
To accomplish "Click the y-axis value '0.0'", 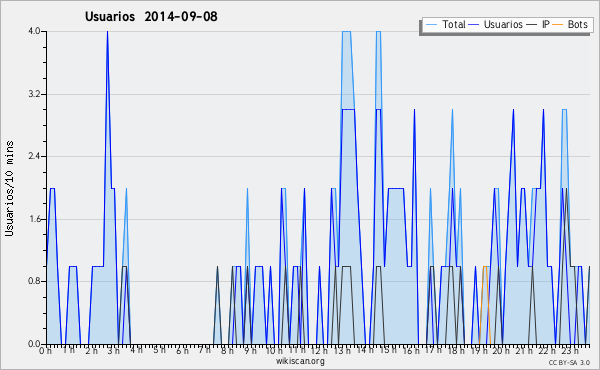I will pos(35,344).
